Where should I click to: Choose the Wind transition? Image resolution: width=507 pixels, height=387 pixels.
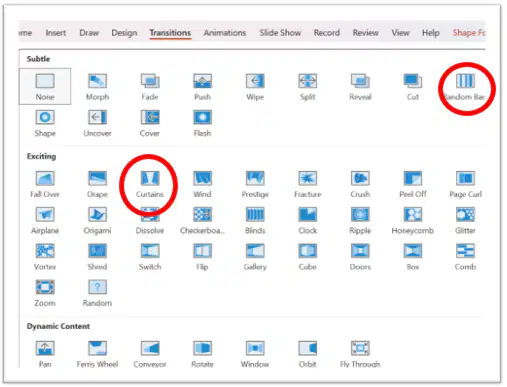coord(202,184)
